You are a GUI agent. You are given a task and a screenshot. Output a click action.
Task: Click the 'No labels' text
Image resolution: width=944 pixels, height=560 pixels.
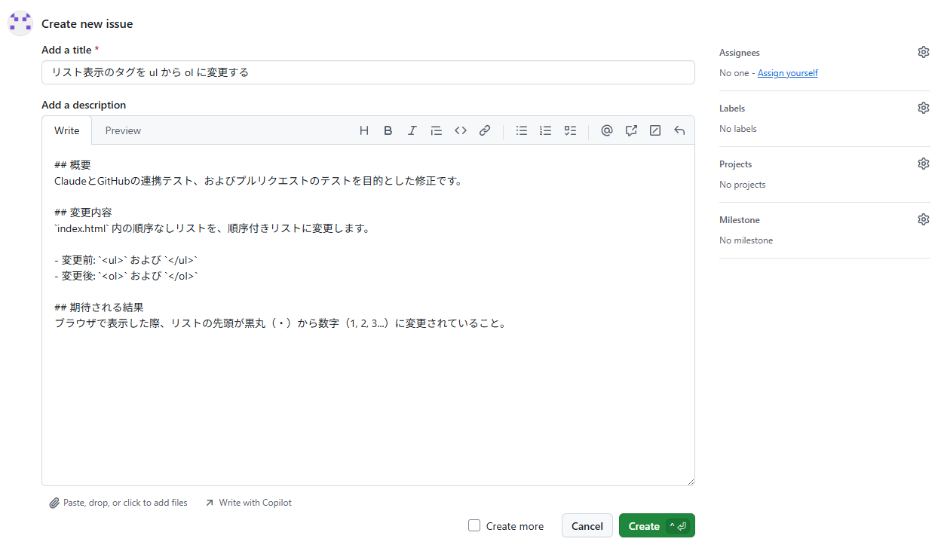pos(738,129)
